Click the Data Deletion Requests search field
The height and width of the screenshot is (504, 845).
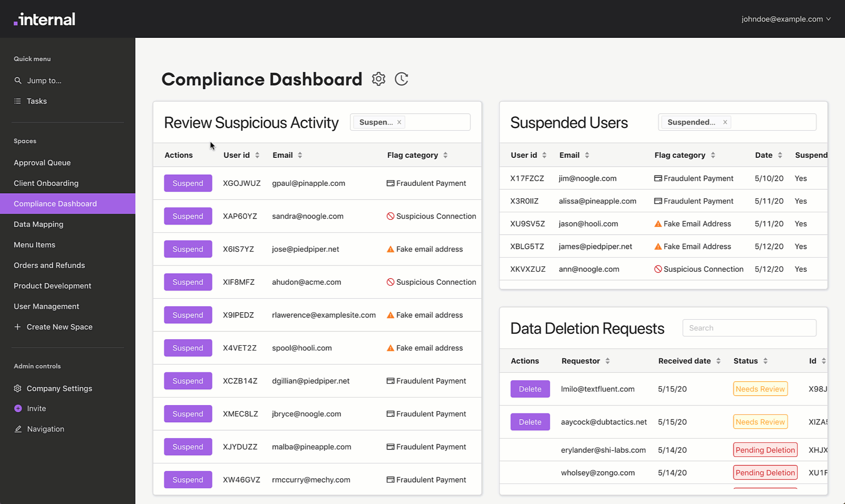point(749,328)
